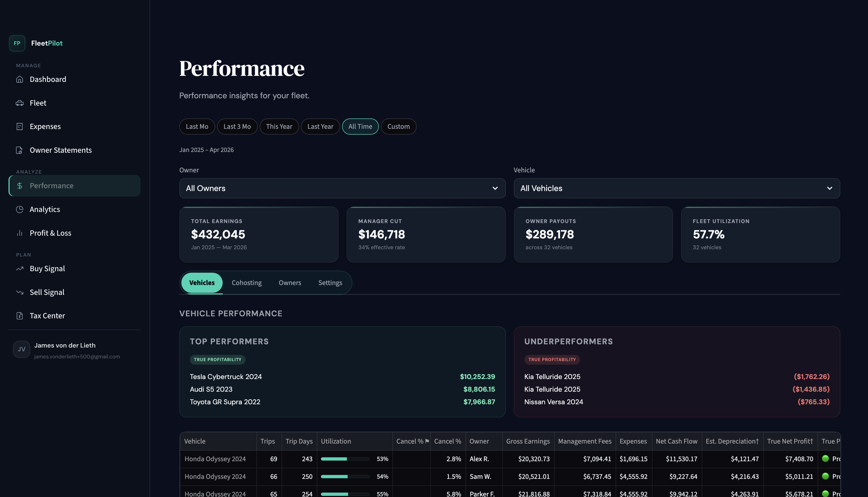
Task: Switch the filter to Last Year
Action: (x=320, y=126)
